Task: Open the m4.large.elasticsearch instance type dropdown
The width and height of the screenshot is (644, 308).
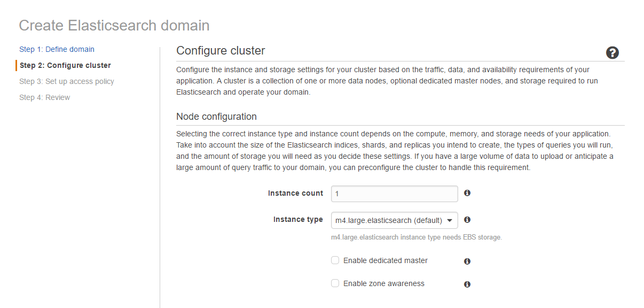Action: click(x=395, y=220)
